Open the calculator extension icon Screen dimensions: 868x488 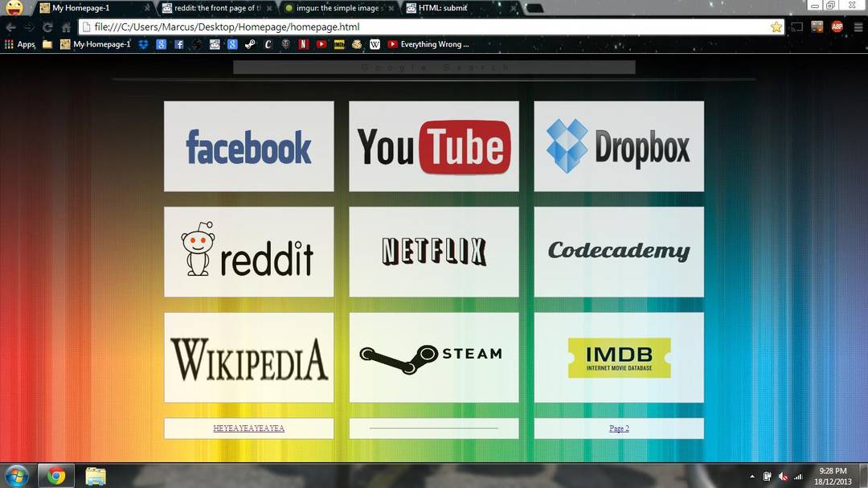point(817,27)
